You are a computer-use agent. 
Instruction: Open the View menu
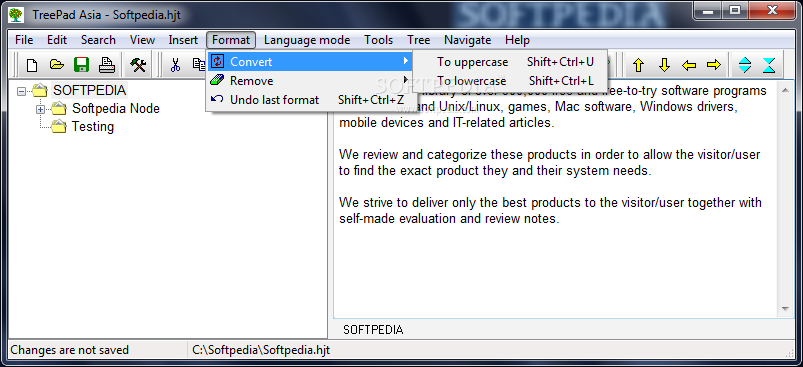[142, 40]
